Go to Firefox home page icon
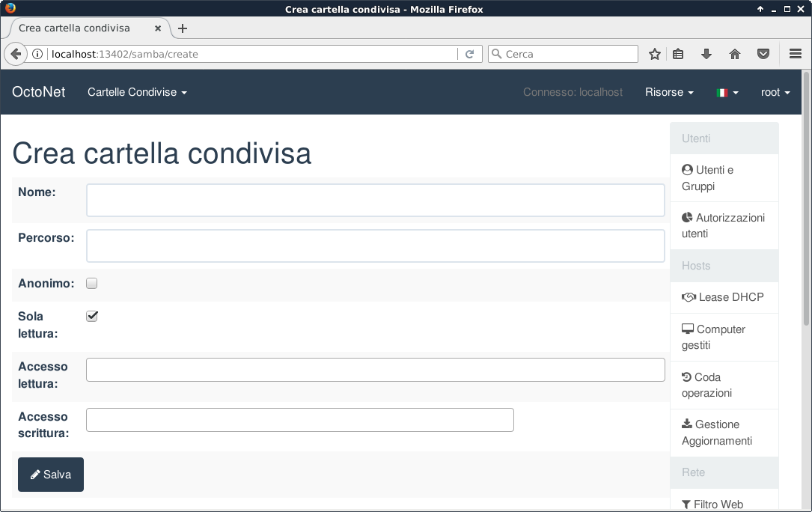 (x=735, y=54)
